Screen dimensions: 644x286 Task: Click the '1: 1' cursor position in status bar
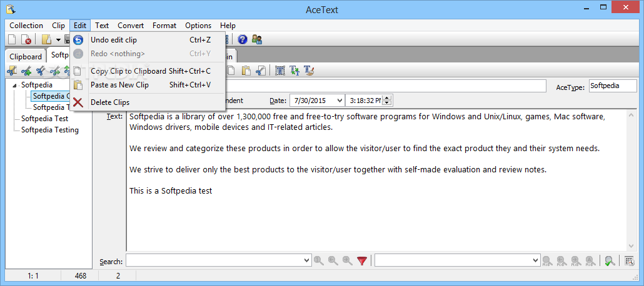[33, 276]
